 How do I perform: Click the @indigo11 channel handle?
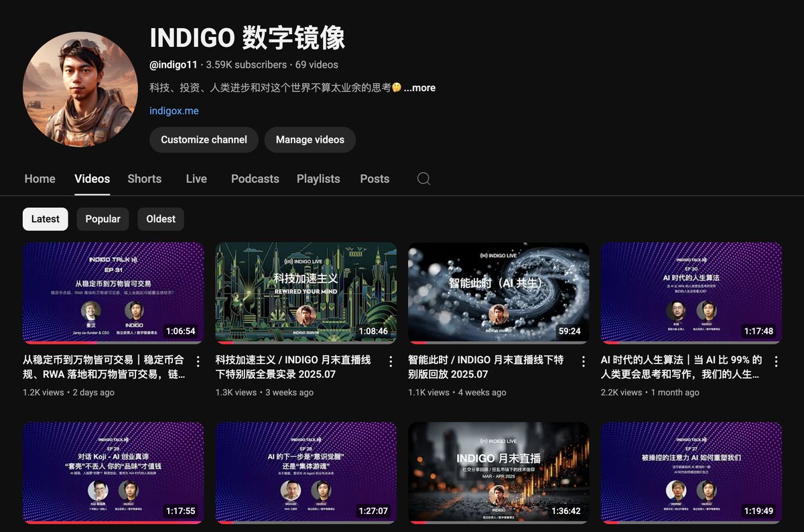pyautogui.click(x=174, y=65)
